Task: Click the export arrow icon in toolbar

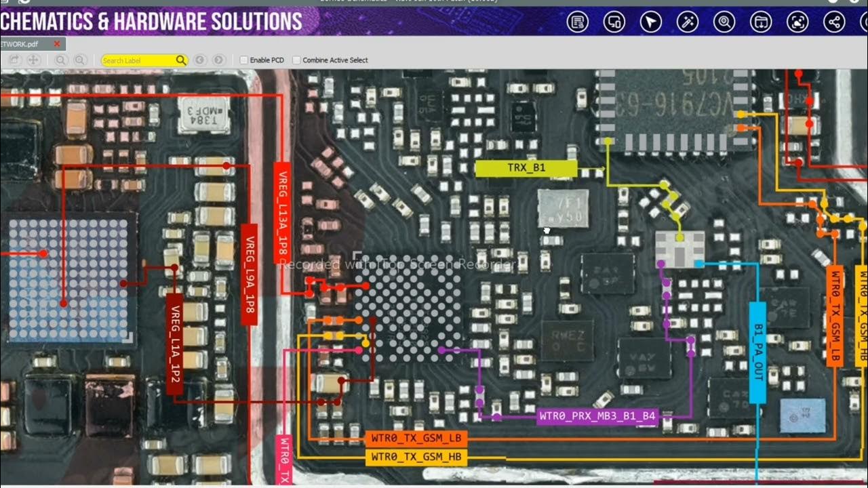Action: coord(14,60)
